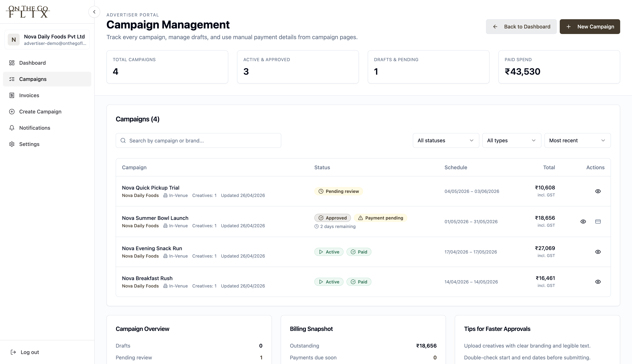View the Nova Summer Bowl Launch eye icon
This screenshot has height=364, width=632.
[x=583, y=222]
